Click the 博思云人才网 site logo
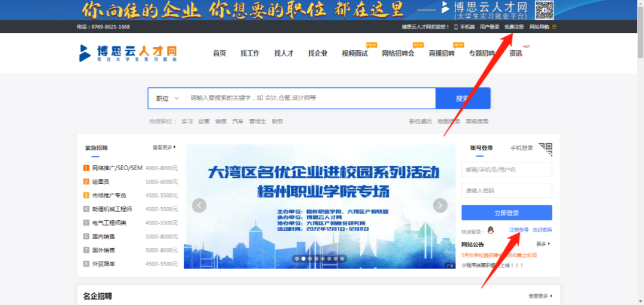 [128, 53]
